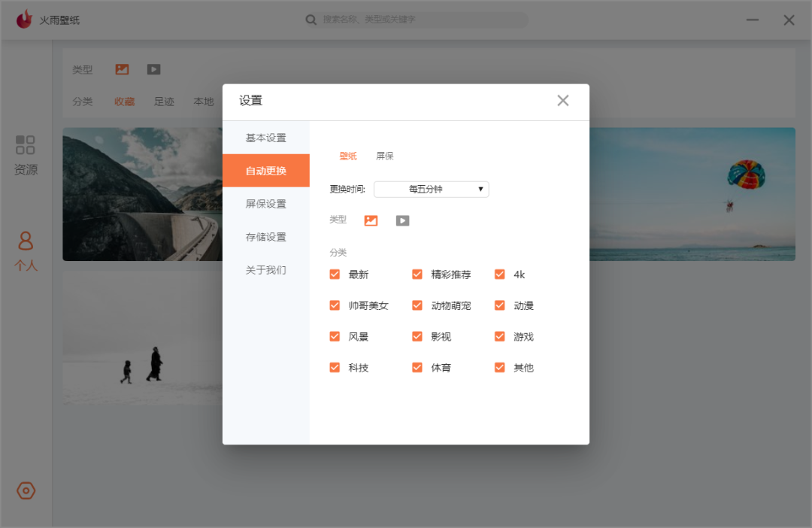This screenshot has width=812, height=528.
Task: Open the snow walkers wallpaper thumbnail
Action: click(142, 338)
